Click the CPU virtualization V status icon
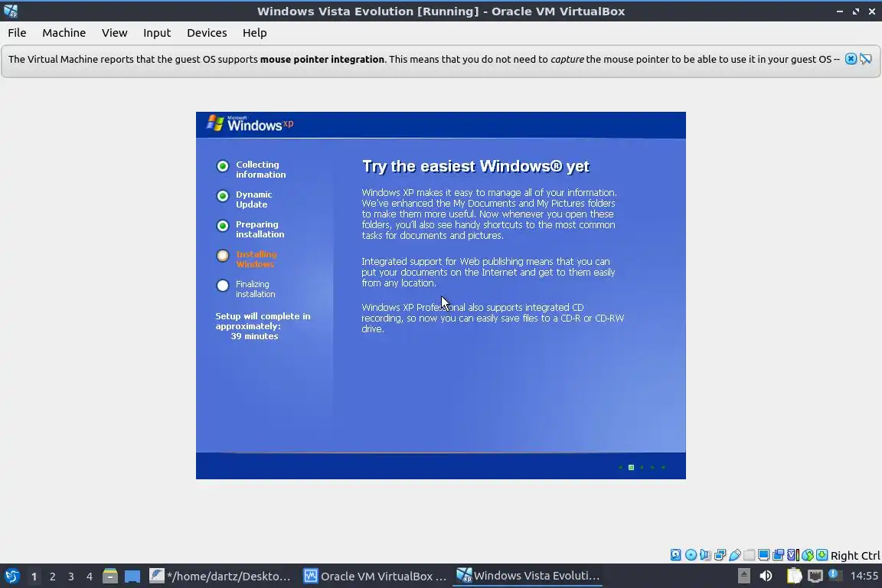Screen dimensions: 882x588 [x=793, y=555]
